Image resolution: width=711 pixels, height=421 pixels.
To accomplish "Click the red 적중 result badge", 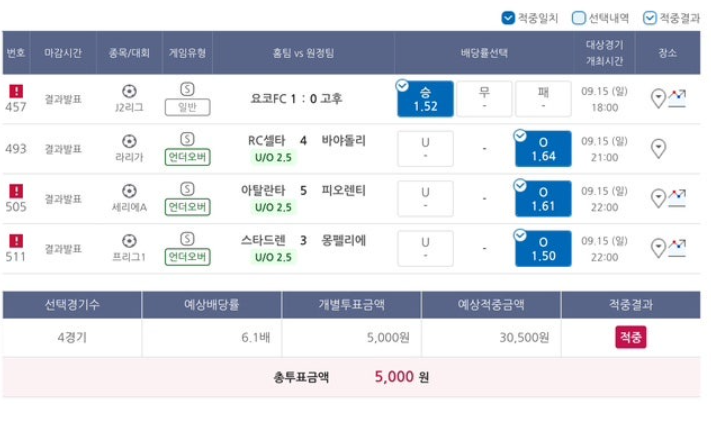I will pos(631,337).
